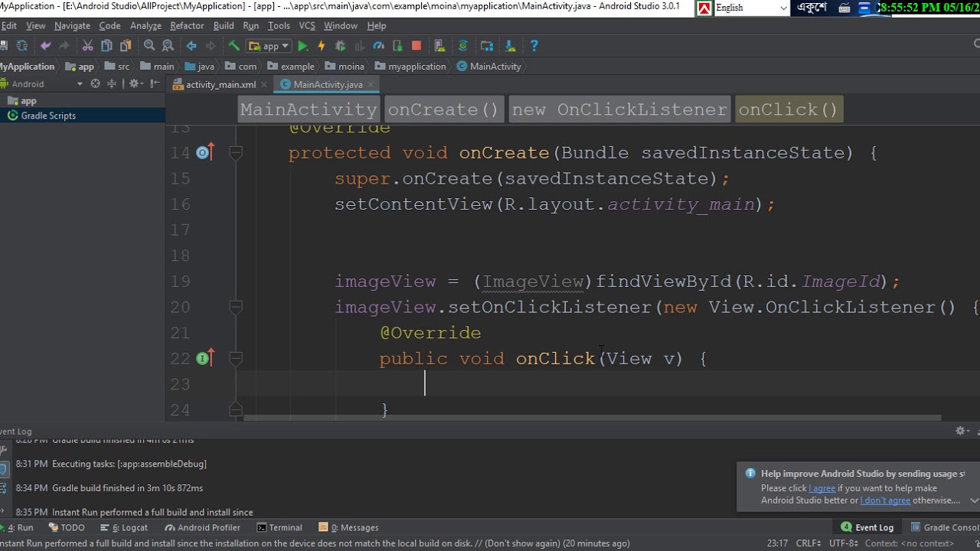Open the Logcat tool window
Image resolution: width=980 pixels, height=551 pixels.
[123, 527]
